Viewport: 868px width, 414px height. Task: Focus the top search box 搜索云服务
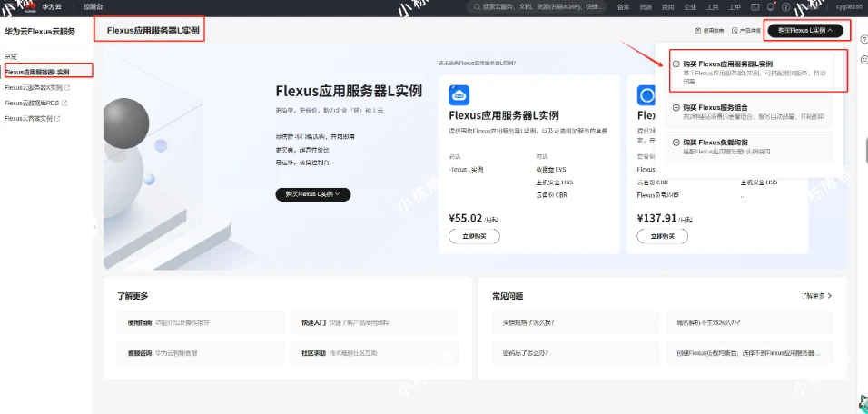coord(537,7)
